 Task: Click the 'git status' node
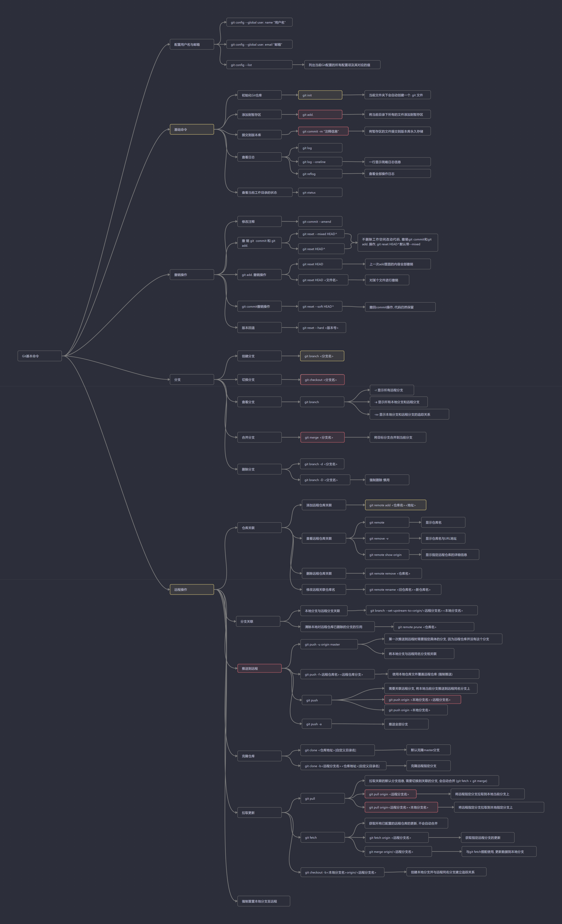pos(320,192)
